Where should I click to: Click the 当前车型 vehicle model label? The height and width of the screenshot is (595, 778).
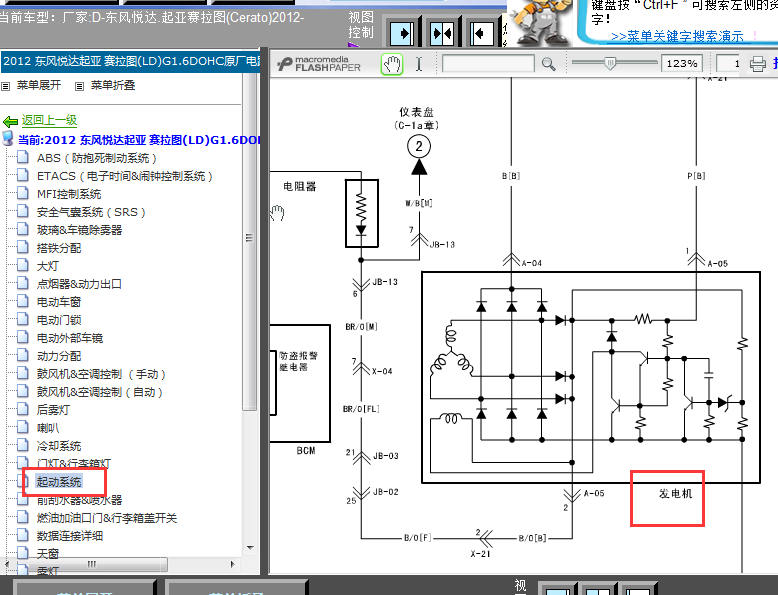pyautogui.click(x=151, y=18)
